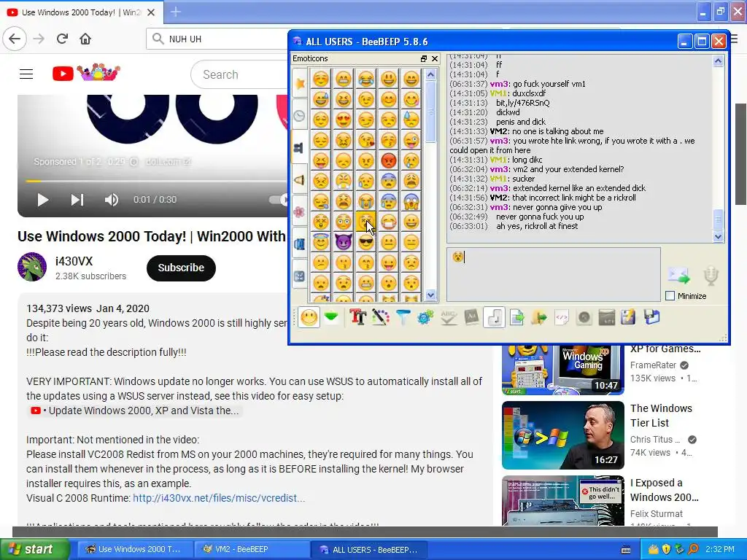747x560 pixels.
Task: Send the message with the green arrow button
Action: point(679,276)
